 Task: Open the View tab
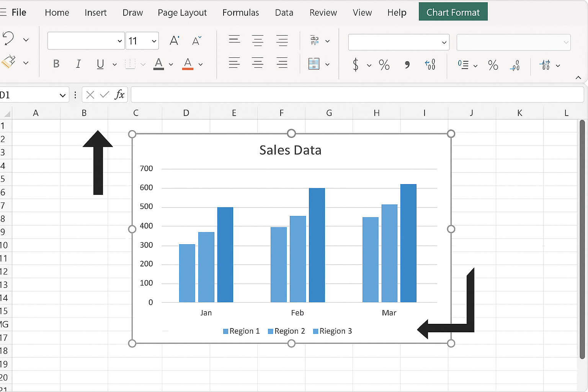coord(362,13)
